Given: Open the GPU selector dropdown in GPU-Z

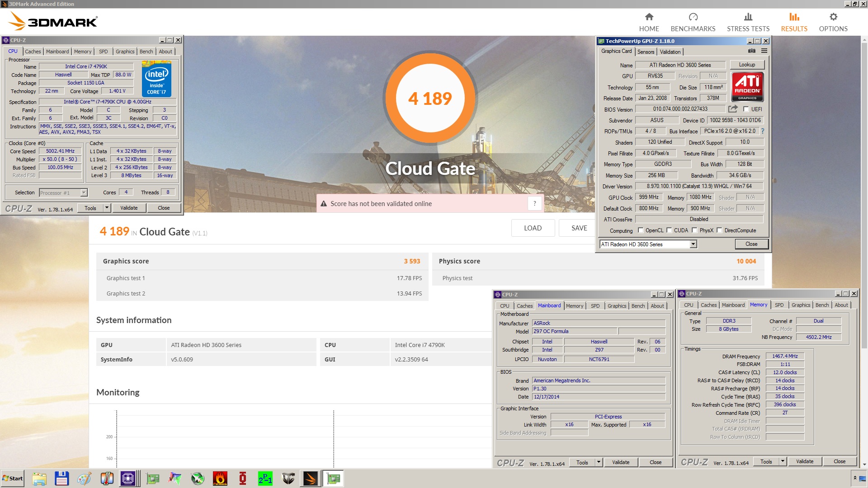Looking at the screenshot, I should (x=693, y=244).
